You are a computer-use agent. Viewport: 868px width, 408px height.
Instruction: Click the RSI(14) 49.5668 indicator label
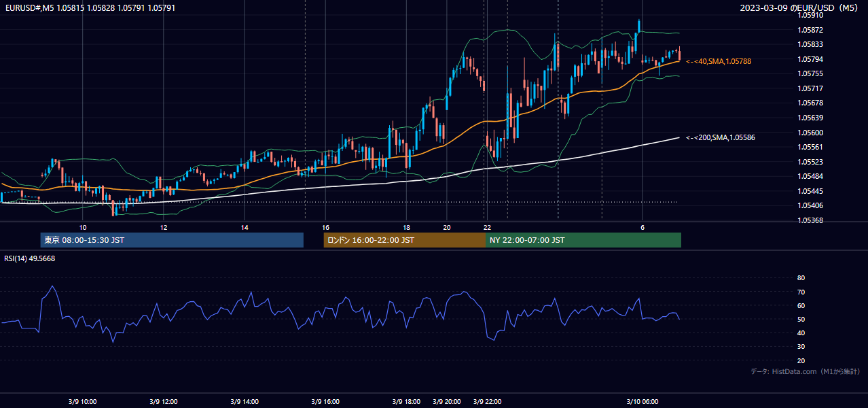click(30, 258)
